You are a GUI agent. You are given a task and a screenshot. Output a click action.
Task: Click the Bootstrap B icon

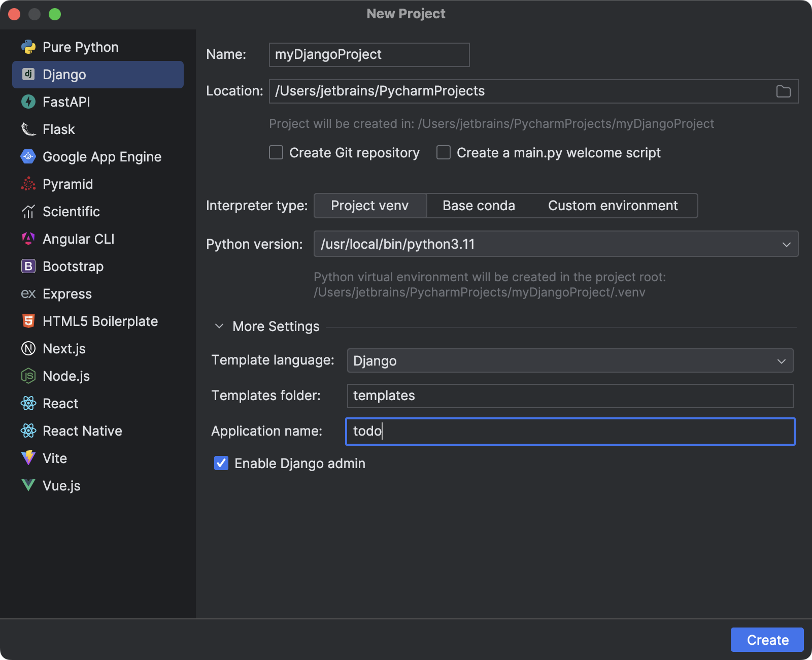(28, 267)
